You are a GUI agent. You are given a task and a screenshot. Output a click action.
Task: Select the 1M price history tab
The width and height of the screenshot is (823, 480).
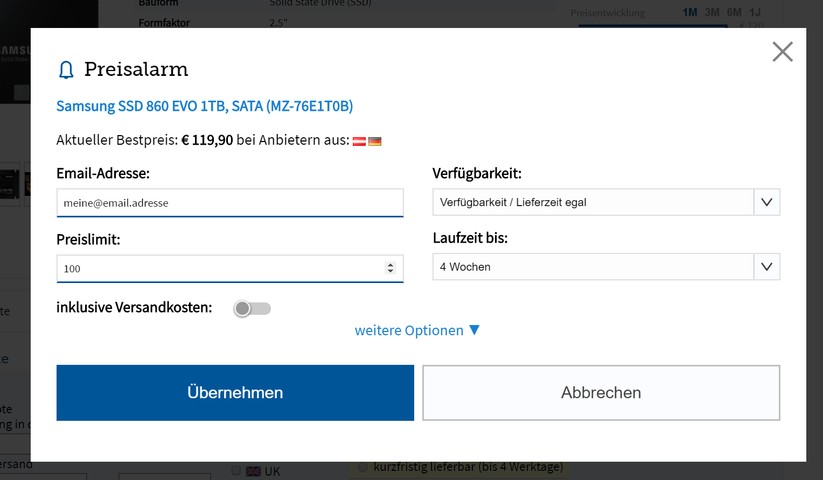pos(690,13)
